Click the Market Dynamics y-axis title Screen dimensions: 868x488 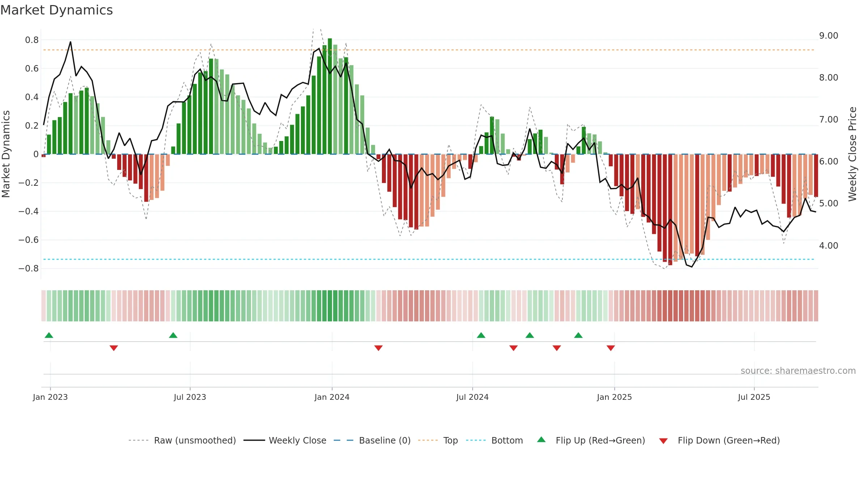click(6, 154)
